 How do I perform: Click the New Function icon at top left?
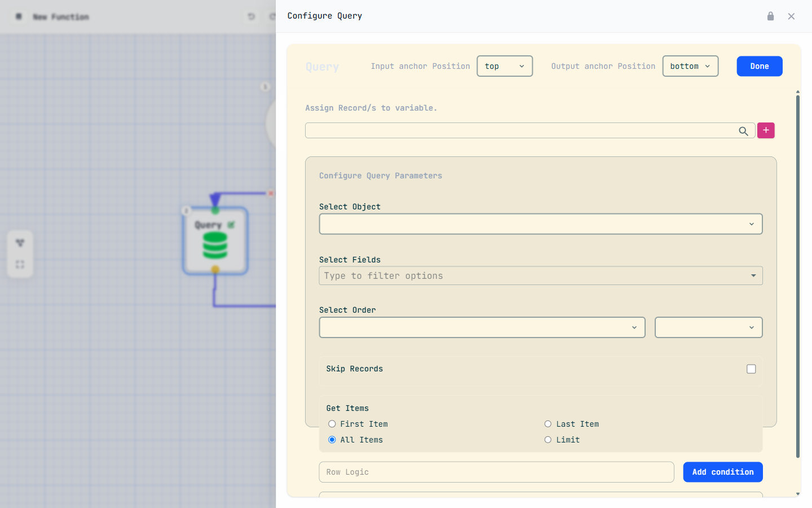19,16
